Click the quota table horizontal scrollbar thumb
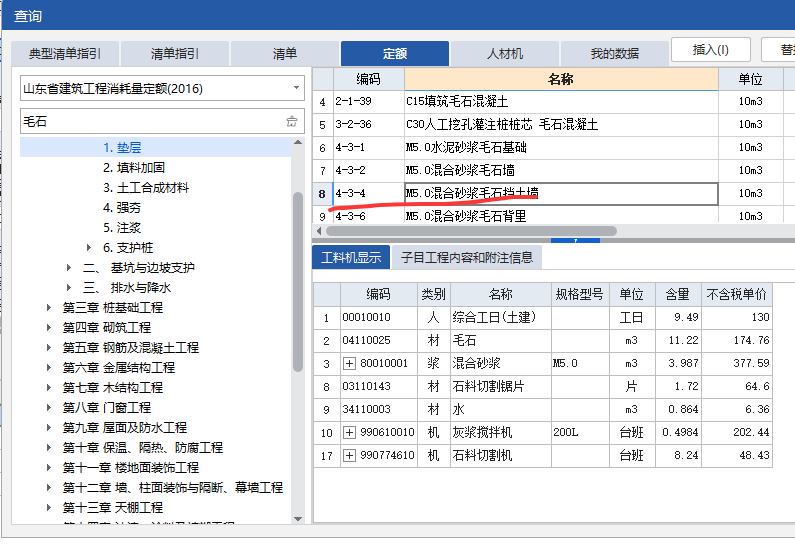The width and height of the screenshot is (795, 546). [x=472, y=231]
